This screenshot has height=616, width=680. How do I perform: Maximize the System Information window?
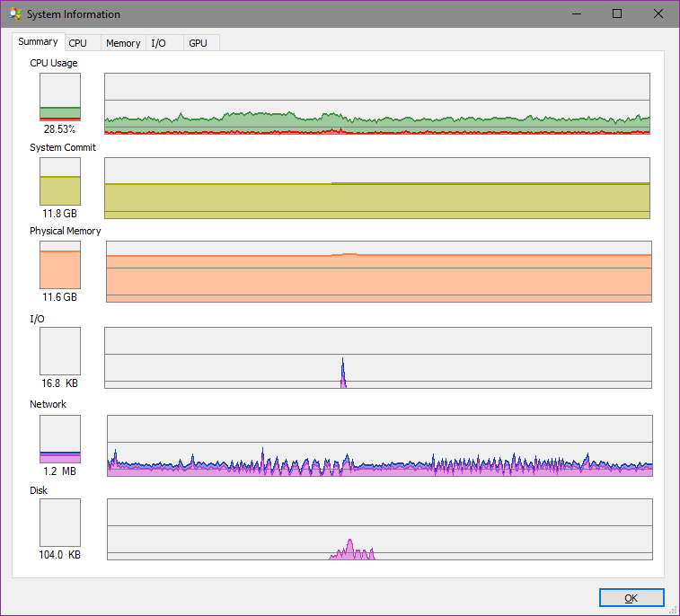tap(617, 14)
